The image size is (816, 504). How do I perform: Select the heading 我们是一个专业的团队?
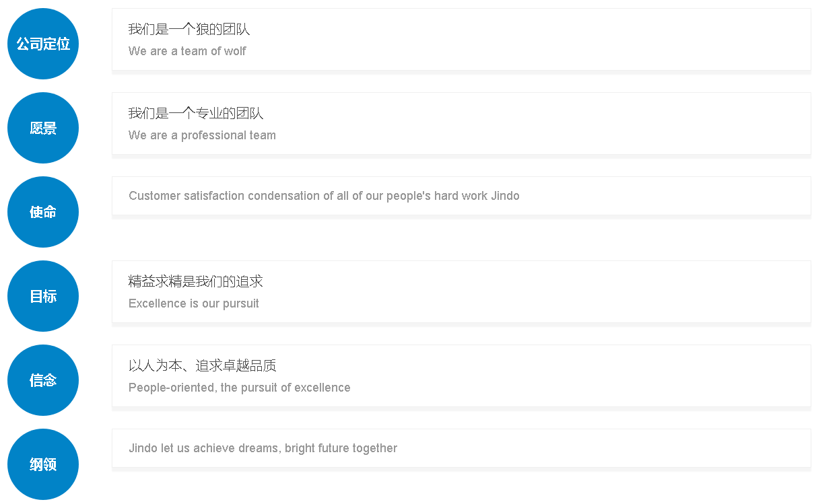(x=196, y=114)
